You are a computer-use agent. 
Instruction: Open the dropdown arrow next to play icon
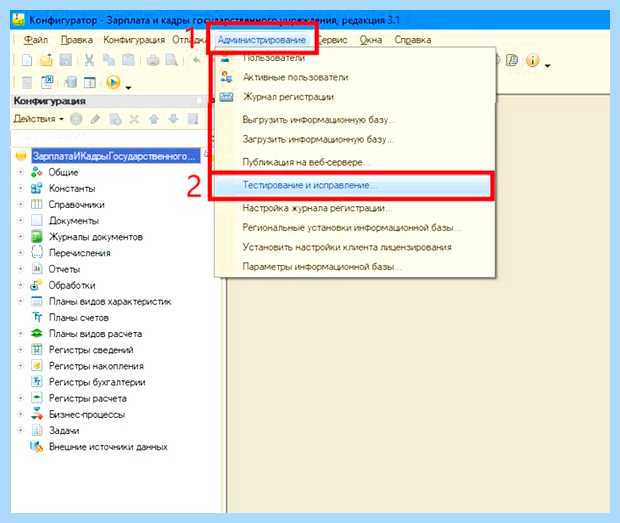[128, 88]
